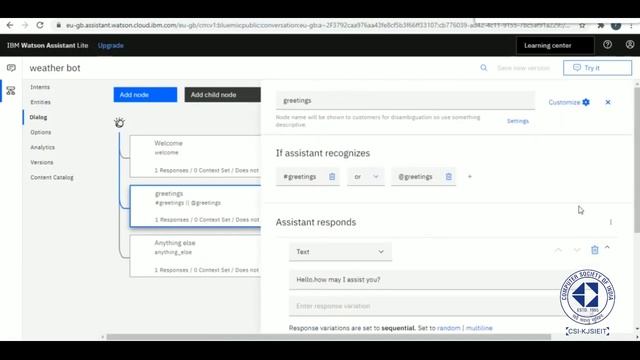Click the horizontal scrollbar at bottom
Viewport: 640px width, 360px height.
tap(329, 337)
